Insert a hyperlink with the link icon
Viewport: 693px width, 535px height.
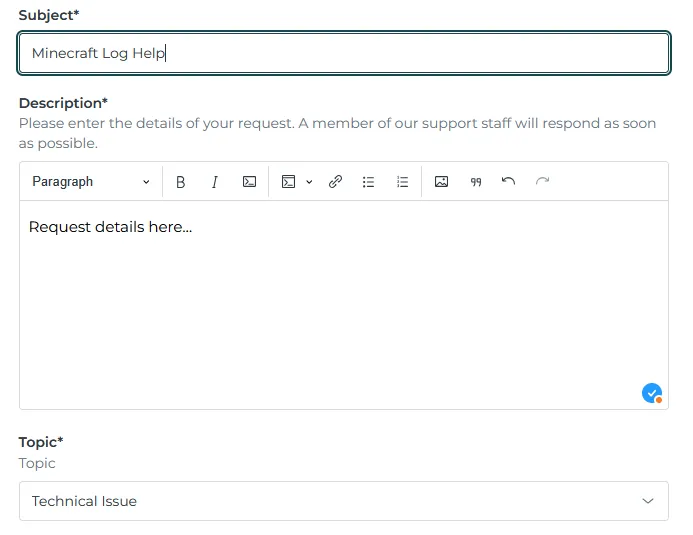pyautogui.click(x=335, y=182)
